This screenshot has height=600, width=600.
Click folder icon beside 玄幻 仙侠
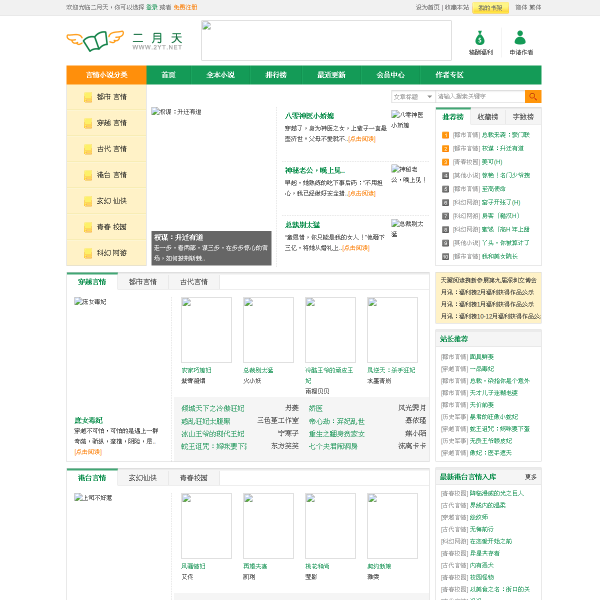tap(88, 202)
